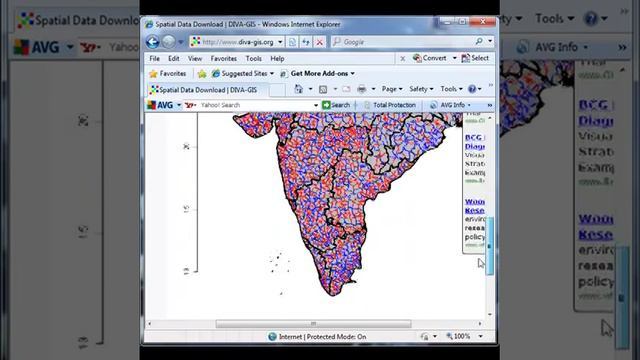Expand the address bar URL dropdown

pyautogui.click(x=280, y=42)
